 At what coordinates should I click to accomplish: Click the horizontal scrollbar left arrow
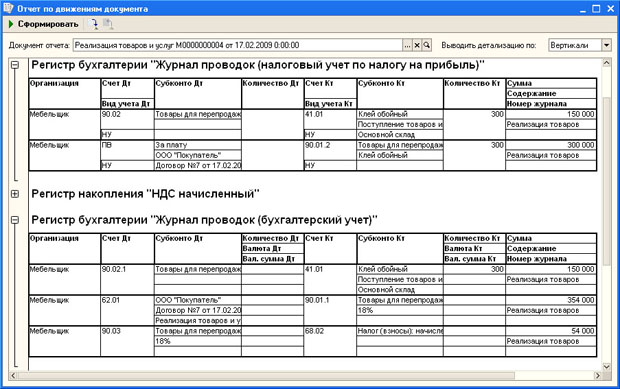click(13, 376)
